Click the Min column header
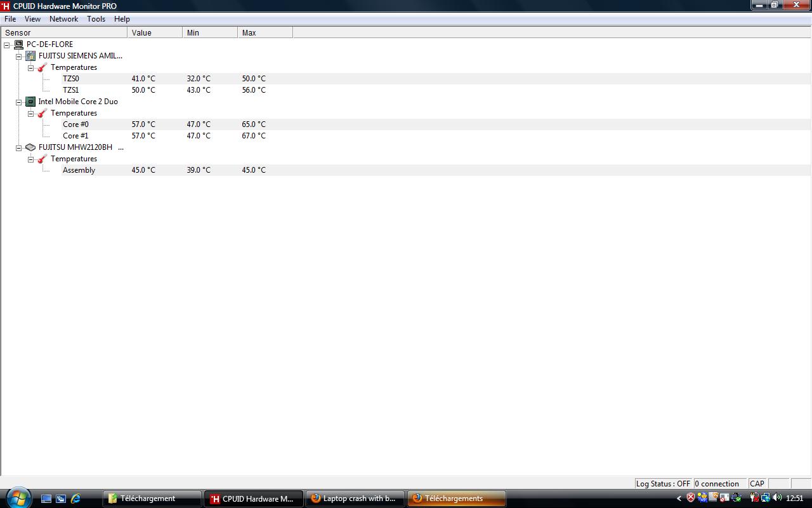 click(x=210, y=32)
